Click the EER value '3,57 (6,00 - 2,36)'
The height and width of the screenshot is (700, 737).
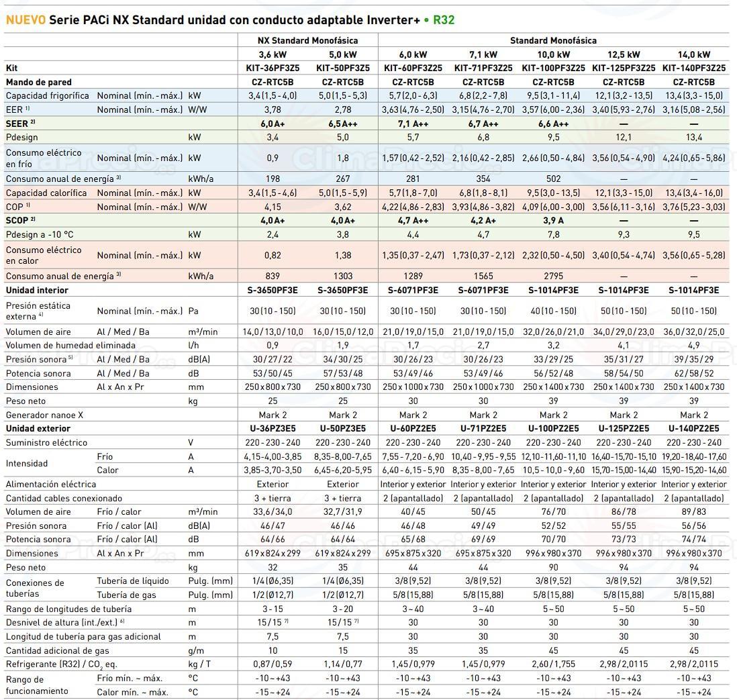553,109
